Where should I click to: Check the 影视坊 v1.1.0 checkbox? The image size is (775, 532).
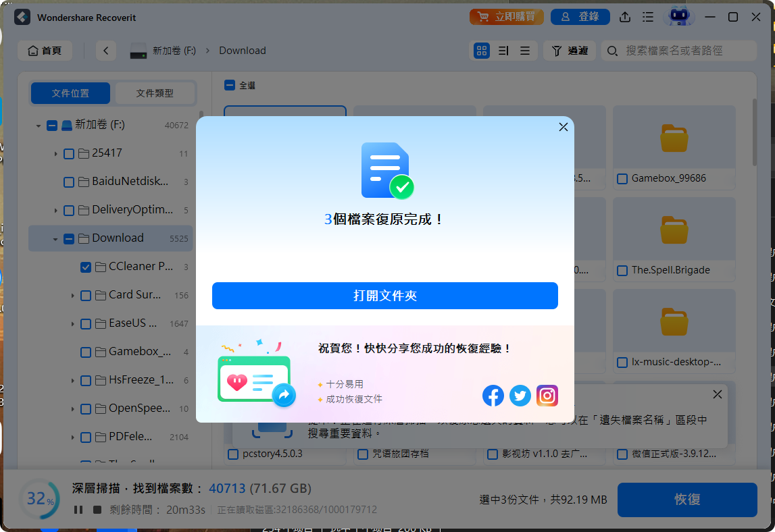(x=493, y=454)
